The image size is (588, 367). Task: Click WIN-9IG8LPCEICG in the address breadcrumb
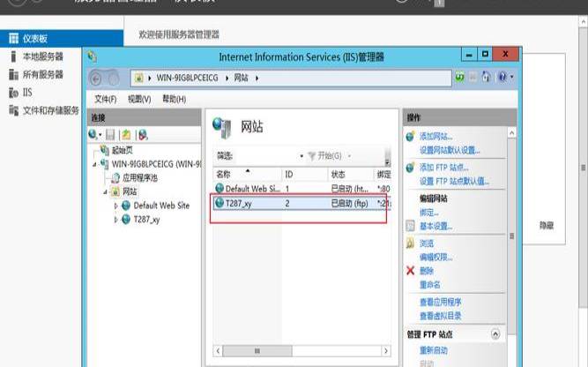point(187,78)
